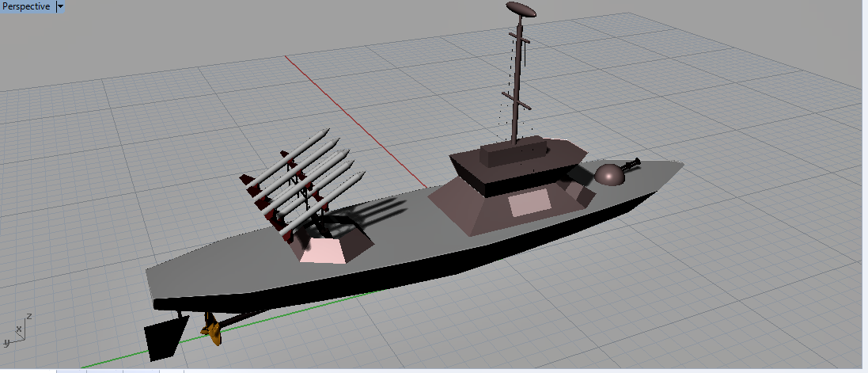
Task: Select the pink window panel on the bridge
Action: (x=529, y=202)
